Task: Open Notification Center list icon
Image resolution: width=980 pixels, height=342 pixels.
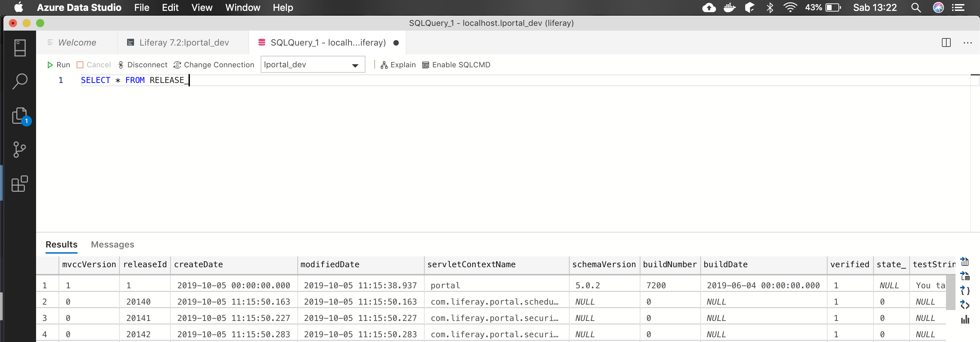Action: coord(958,7)
